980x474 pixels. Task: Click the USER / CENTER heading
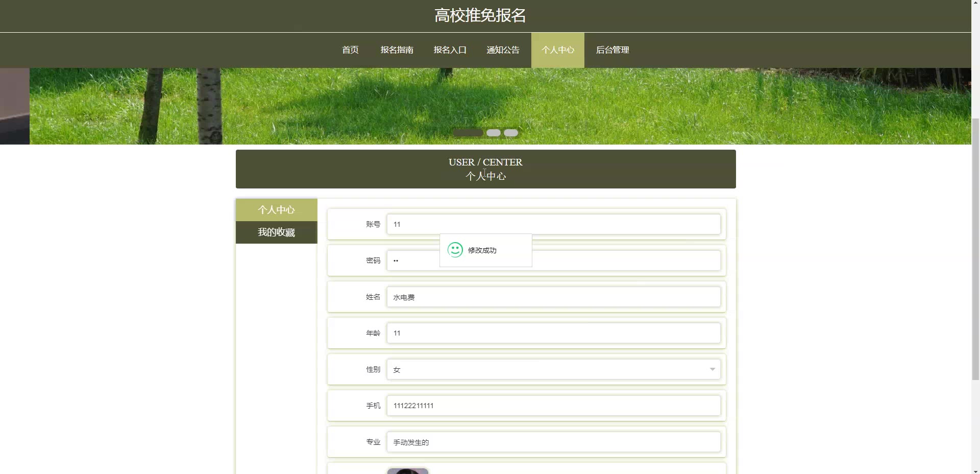tap(485, 162)
